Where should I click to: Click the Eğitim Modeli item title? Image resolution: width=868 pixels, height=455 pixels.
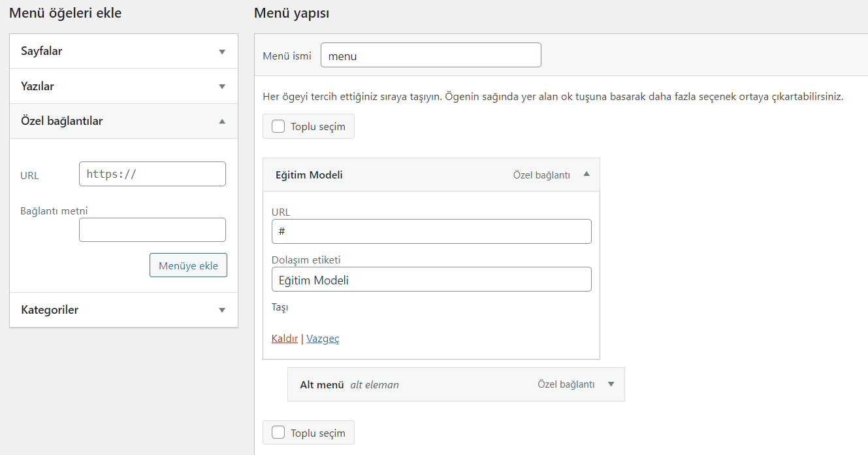(309, 175)
